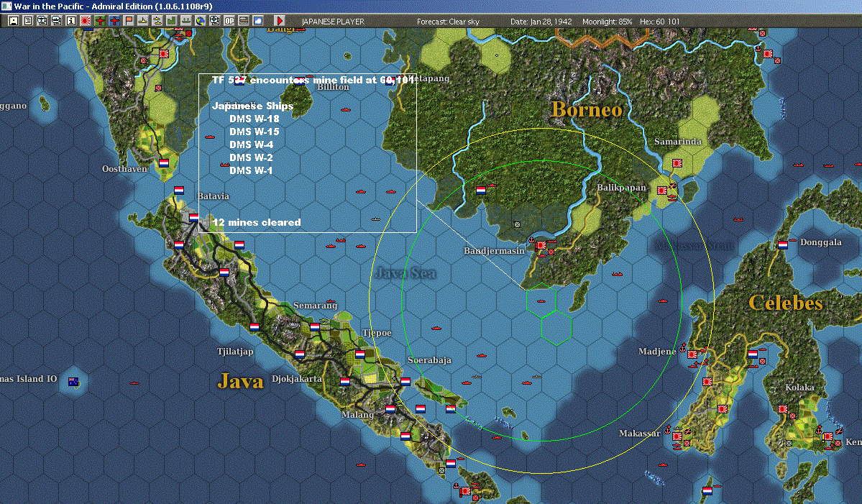
Task: Select red plane on green background icon
Action: [100, 21]
